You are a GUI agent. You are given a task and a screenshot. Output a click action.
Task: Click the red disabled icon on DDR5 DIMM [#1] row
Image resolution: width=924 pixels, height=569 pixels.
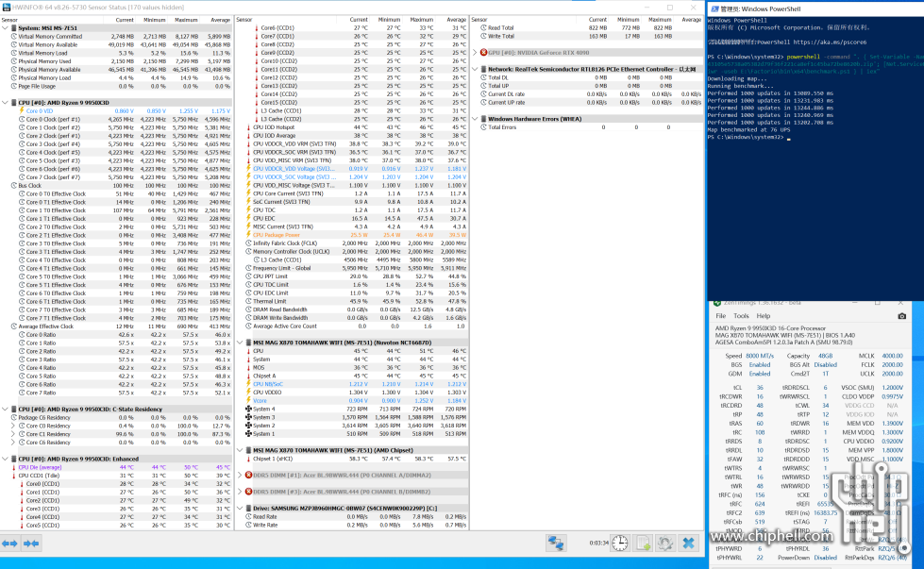click(248, 475)
